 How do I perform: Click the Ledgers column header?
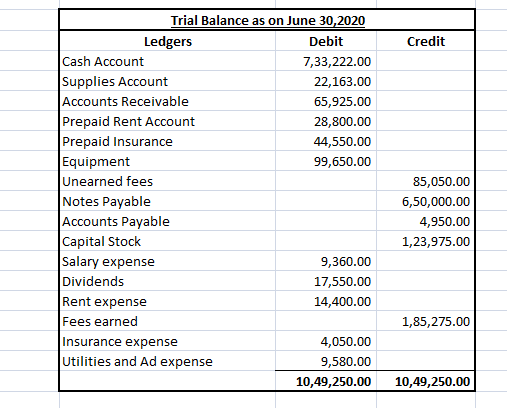point(168,41)
